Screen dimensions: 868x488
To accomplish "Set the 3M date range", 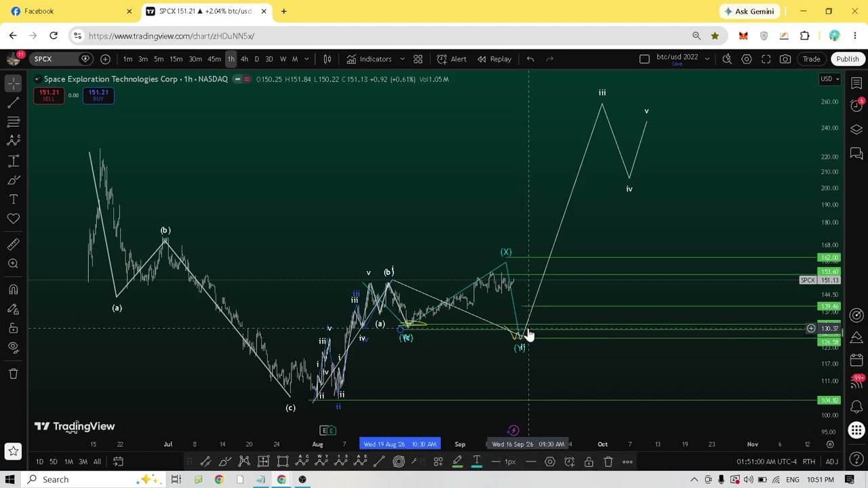I will pos(83,462).
